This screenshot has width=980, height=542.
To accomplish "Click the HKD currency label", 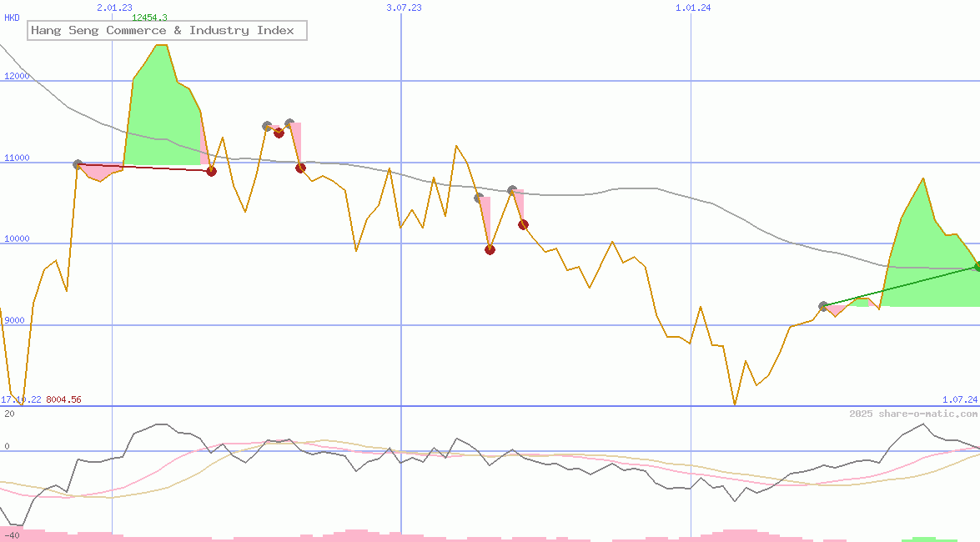I will coord(12,18).
